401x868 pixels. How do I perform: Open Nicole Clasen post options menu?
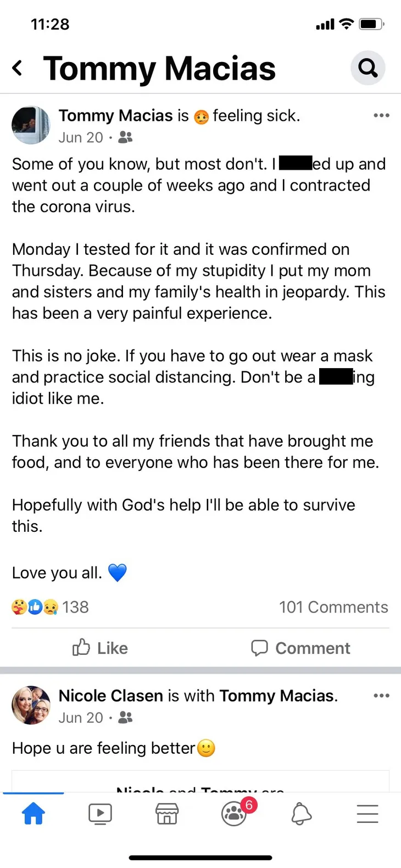click(381, 695)
